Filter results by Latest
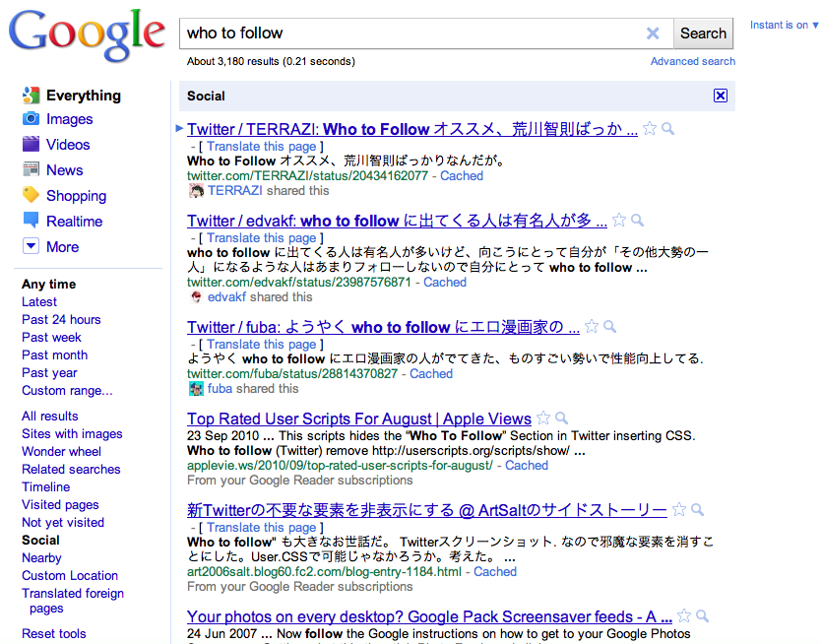Image resolution: width=821 pixels, height=644 pixels. point(39,301)
